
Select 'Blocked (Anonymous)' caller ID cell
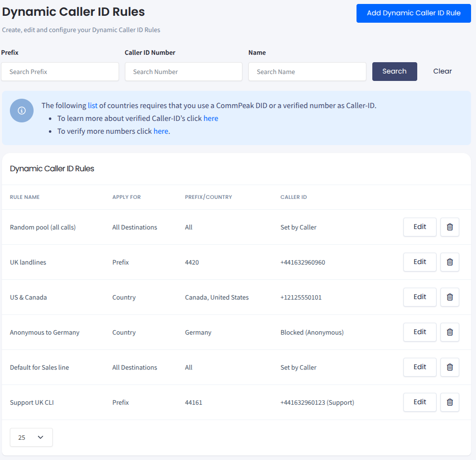[312, 332]
